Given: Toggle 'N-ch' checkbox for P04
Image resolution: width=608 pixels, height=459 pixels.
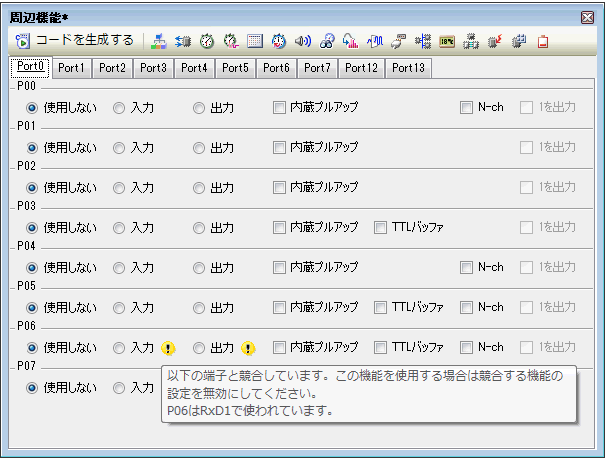Looking at the screenshot, I should tap(466, 267).
